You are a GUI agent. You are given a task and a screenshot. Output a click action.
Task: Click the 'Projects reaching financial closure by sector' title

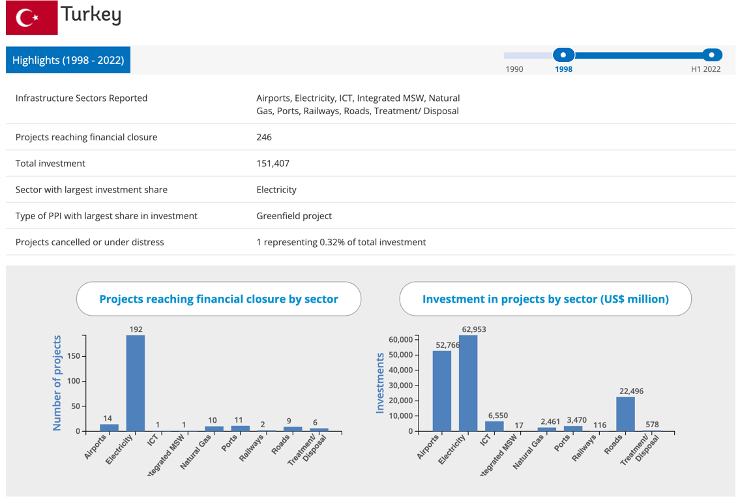[218, 299]
